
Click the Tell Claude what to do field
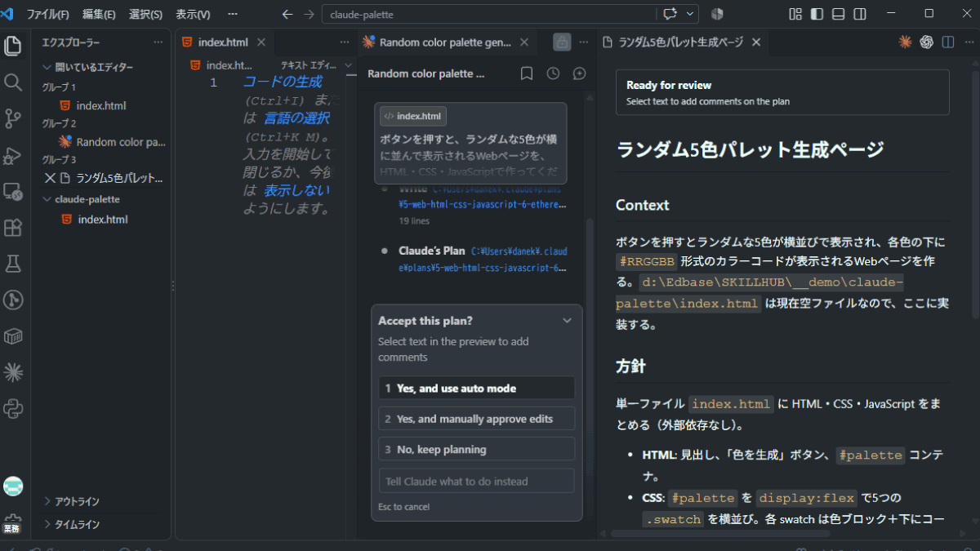point(477,482)
